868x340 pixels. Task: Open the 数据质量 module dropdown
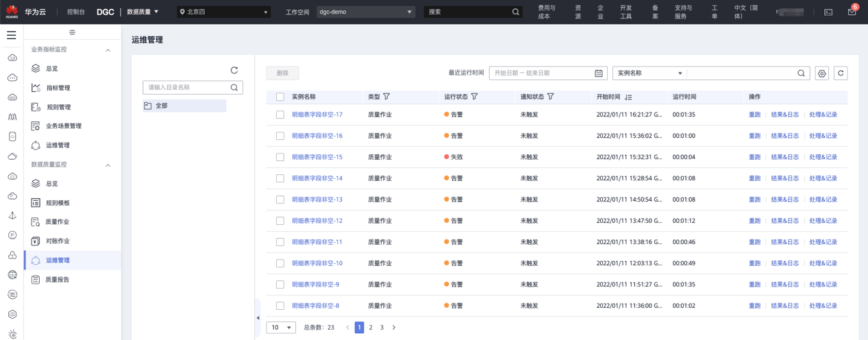143,12
